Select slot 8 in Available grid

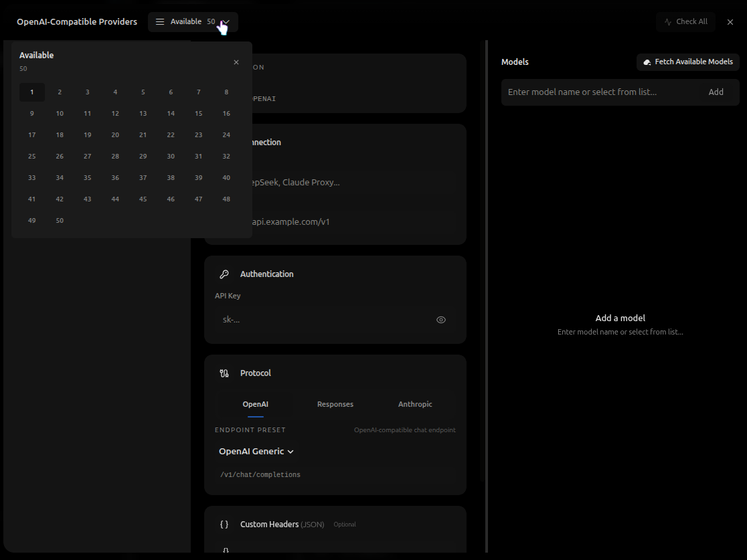coord(226,92)
